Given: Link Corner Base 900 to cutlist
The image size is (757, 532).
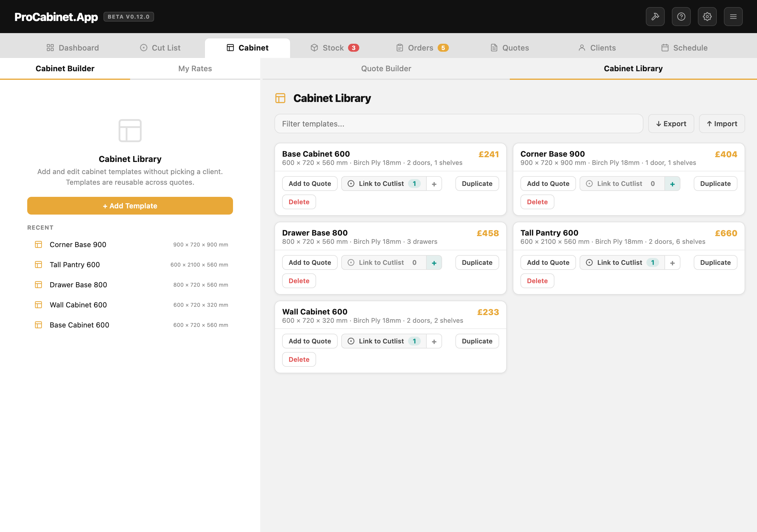Looking at the screenshot, I should click(x=622, y=184).
